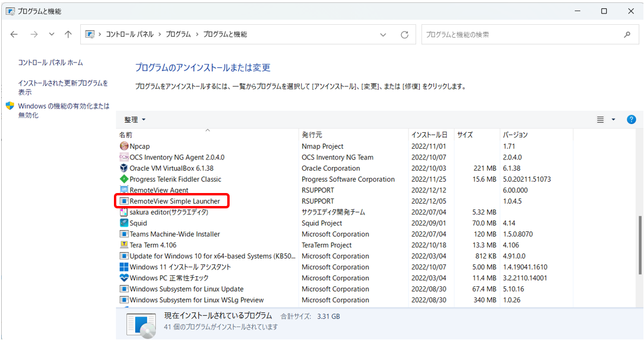Click Teams Machine-Wide Installer name
This screenshot has width=644, height=340.
pos(175,234)
